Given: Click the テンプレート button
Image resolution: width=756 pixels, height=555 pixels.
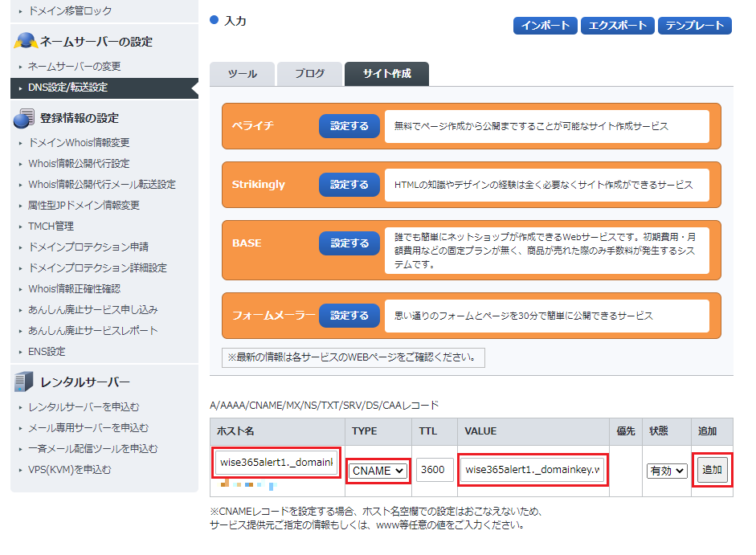Looking at the screenshot, I should [694, 26].
